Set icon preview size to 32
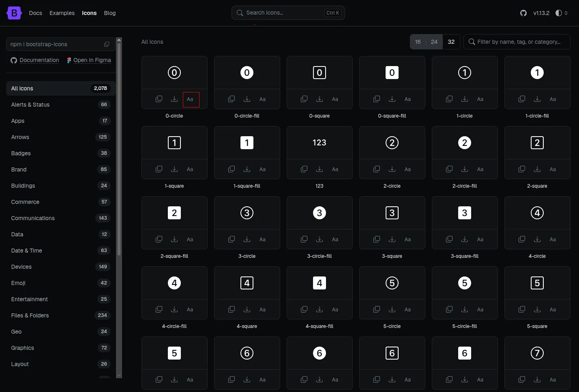Image resolution: width=579 pixels, height=392 pixels. point(451,42)
